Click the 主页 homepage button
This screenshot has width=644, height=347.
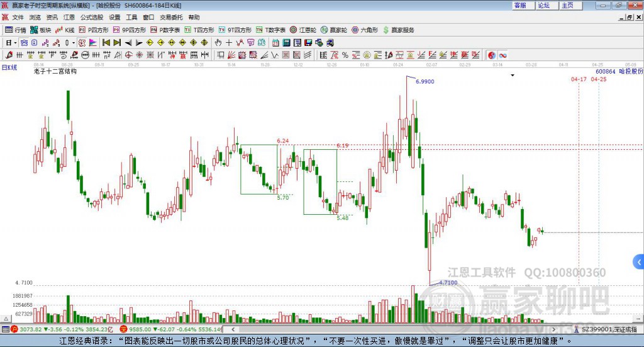pos(570,5)
